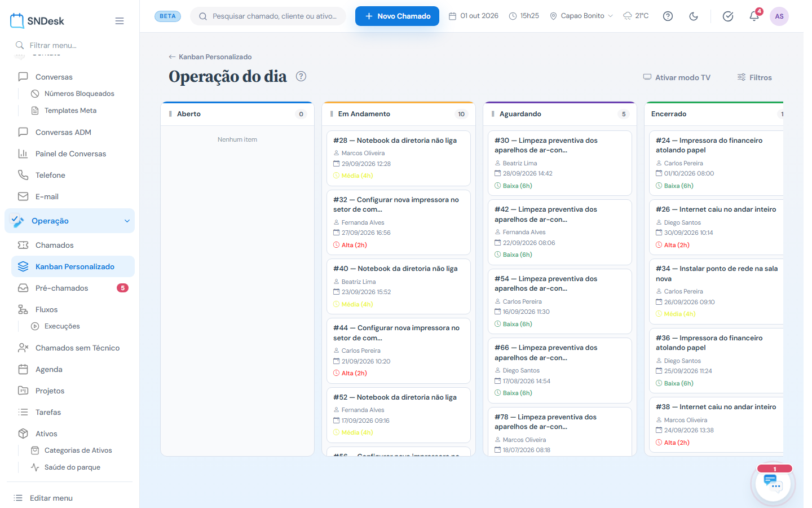Enable Ativar modo TV
This screenshot has width=812, height=508.
tap(677, 77)
